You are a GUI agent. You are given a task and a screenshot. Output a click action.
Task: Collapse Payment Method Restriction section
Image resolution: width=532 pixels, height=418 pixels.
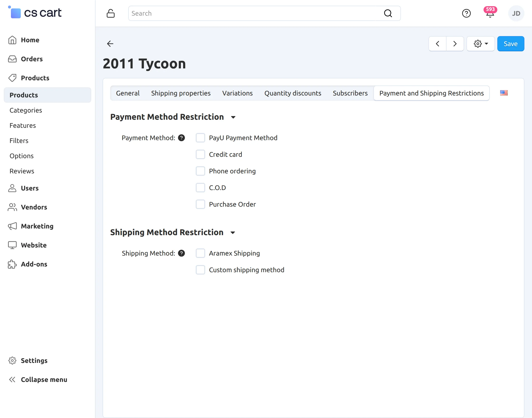click(x=233, y=117)
